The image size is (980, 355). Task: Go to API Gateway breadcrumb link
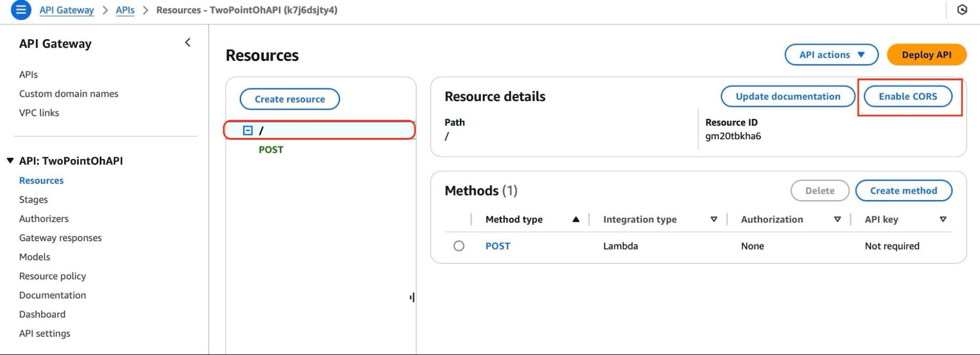67,10
